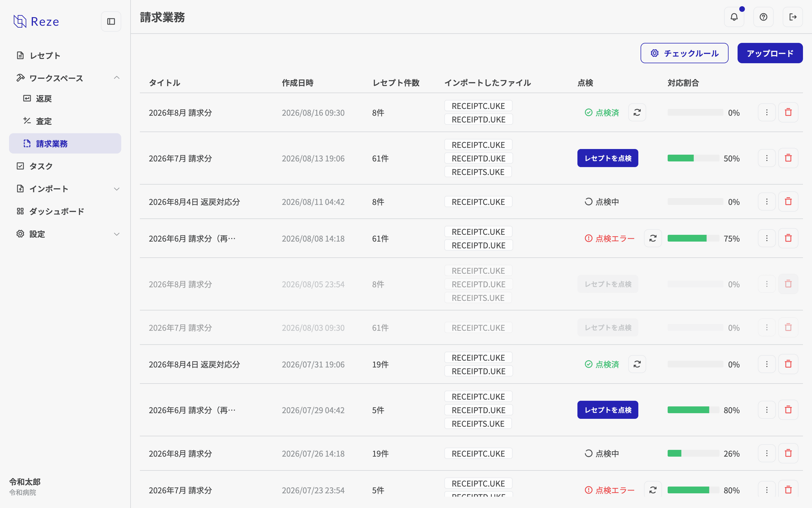Open the notifications bell
The width and height of the screenshot is (812, 508).
[x=734, y=17]
